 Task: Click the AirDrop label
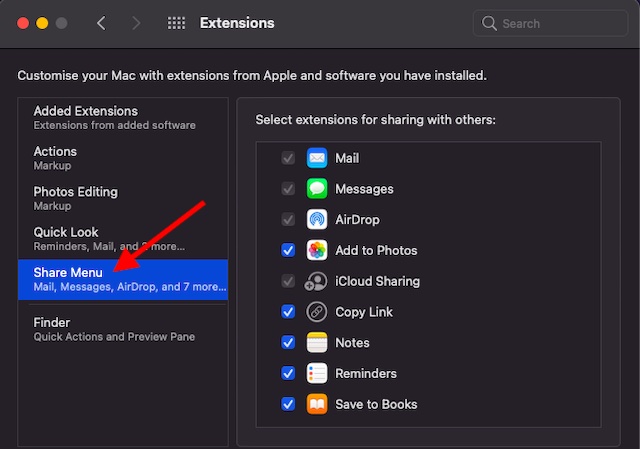(357, 220)
